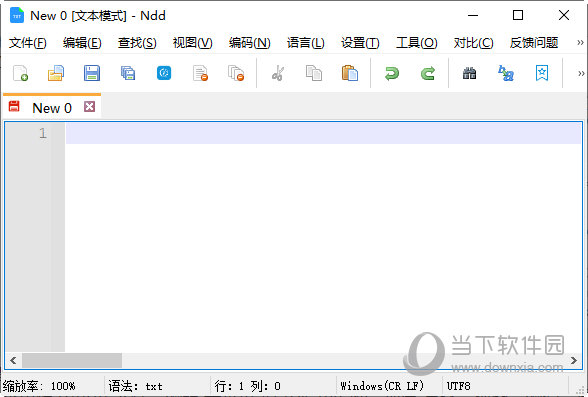This screenshot has width=588, height=397.
Task: Click the Ndd application icon in title bar
Action: tap(17, 15)
